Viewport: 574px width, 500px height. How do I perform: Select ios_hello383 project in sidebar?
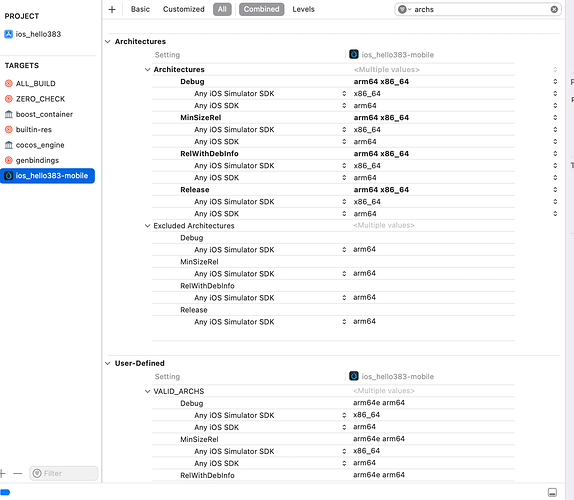38,34
